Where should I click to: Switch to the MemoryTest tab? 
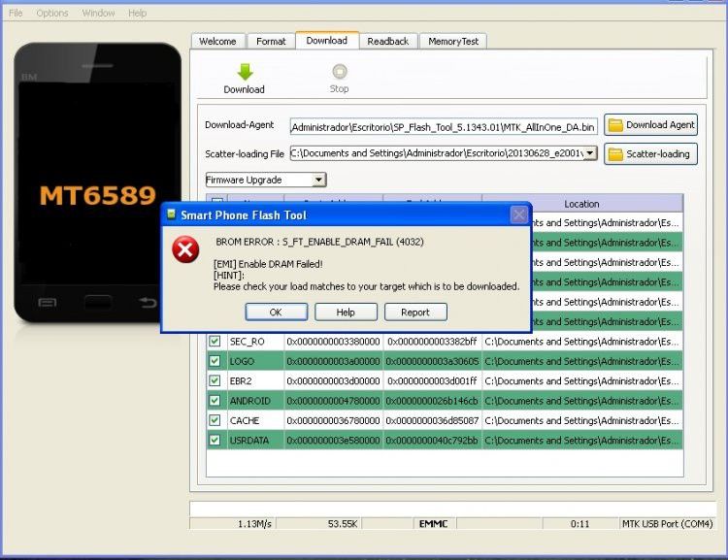(x=453, y=42)
